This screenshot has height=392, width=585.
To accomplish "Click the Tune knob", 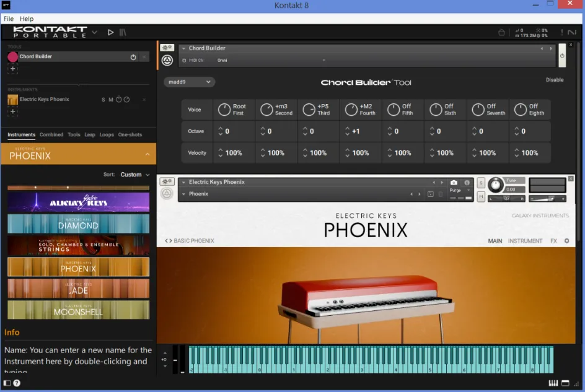I will point(496,185).
